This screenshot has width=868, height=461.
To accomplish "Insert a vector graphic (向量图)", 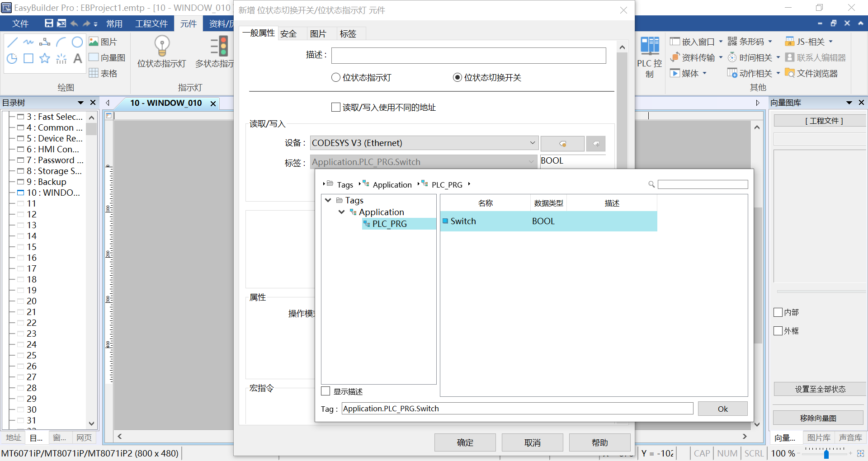I will [107, 57].
